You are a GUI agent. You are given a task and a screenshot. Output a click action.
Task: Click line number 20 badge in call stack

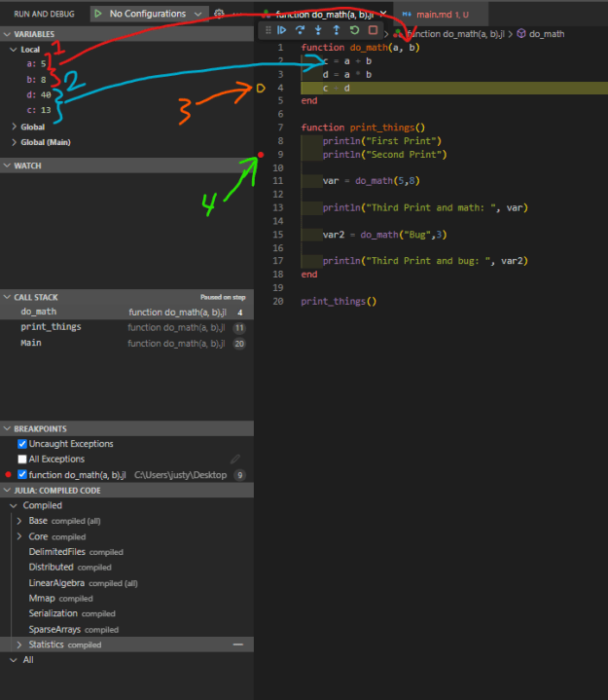pos(239,344)
